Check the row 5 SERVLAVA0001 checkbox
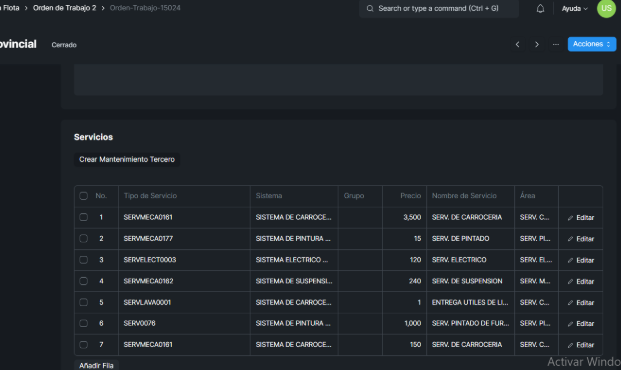This screenshot has width=621, height=370. coord(84,302)
